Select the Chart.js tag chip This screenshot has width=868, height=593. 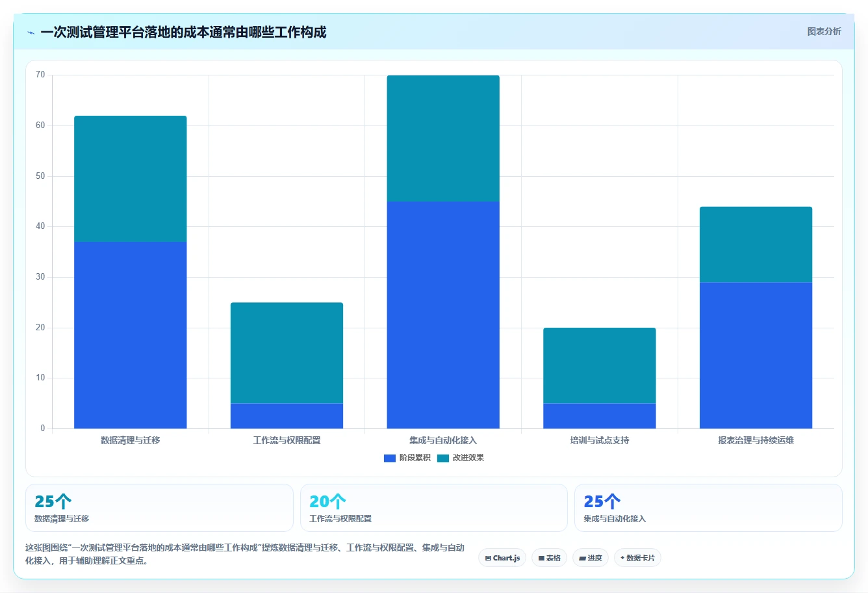coord(502,558)
